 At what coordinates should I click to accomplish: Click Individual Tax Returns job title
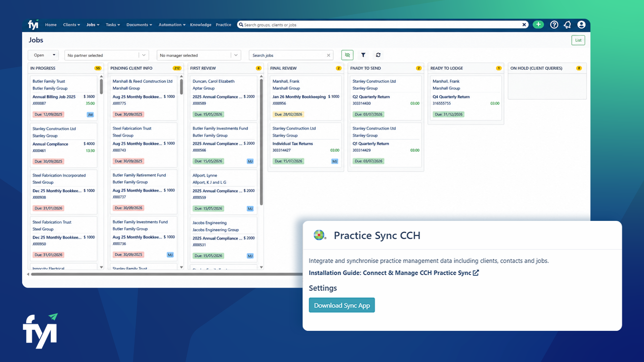click(292, 144)
